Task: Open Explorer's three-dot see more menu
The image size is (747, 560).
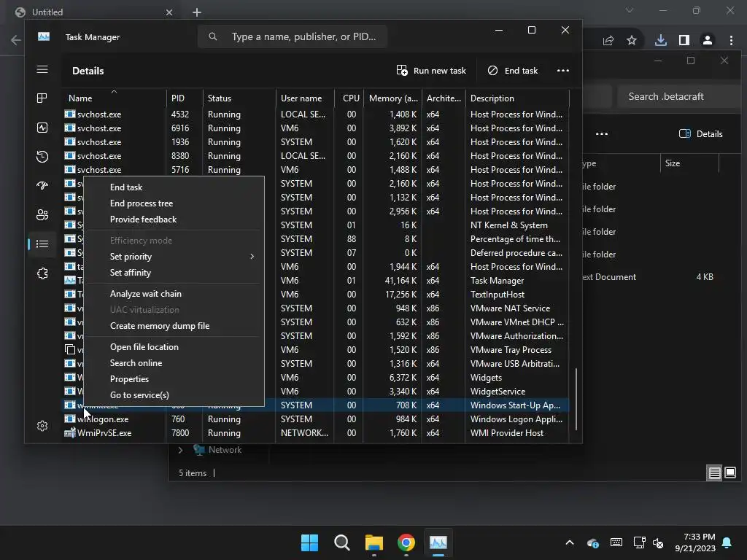Action: (x=602, y=134)
